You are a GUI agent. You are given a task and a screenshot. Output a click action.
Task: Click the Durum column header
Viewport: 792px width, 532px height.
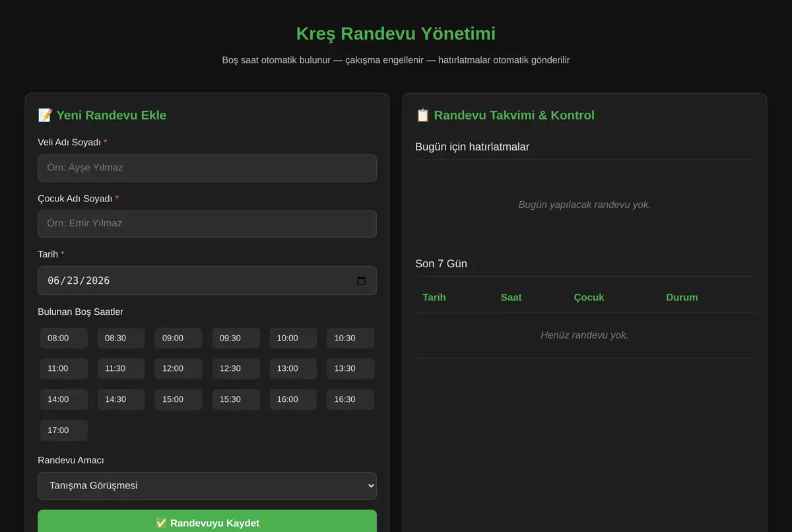(x=682, y=298)
